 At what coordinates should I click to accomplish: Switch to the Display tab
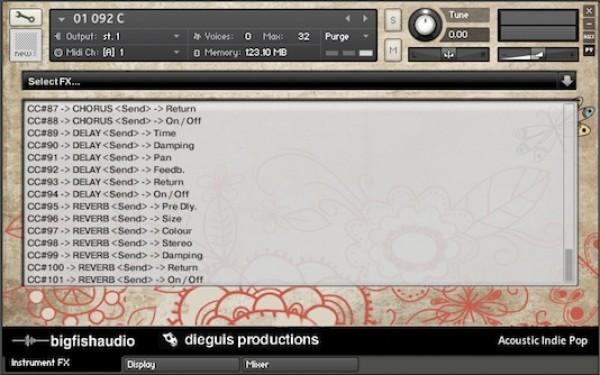point(181,364)
